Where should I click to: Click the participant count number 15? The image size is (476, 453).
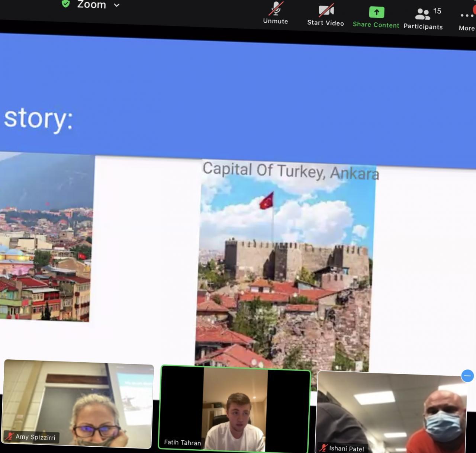click(437, 11)
